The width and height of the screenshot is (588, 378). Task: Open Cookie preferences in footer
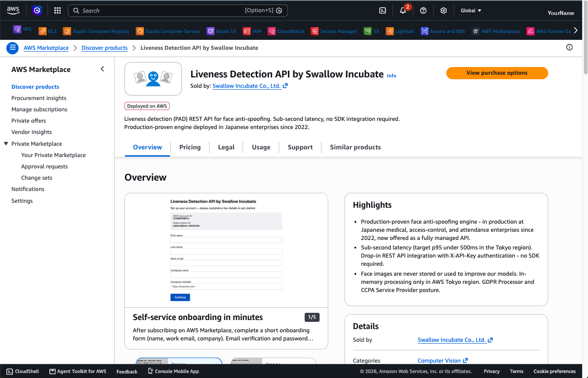tap(555, 371)
